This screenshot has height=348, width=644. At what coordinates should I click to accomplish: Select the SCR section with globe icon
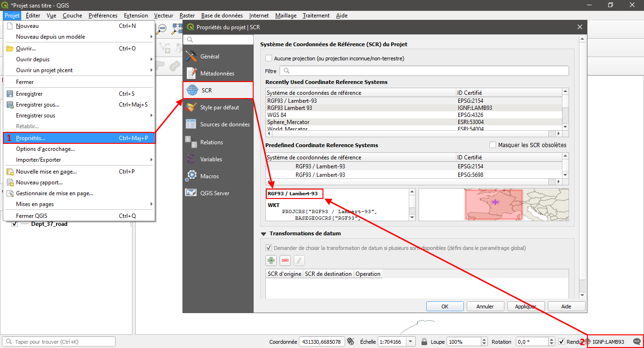point(218,90)
